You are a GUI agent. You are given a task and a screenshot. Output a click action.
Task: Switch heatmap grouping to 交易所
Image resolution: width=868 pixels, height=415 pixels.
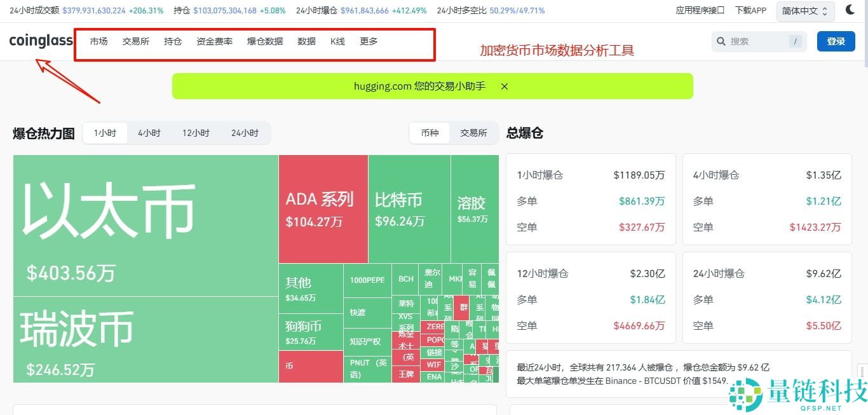click(473, 133)
